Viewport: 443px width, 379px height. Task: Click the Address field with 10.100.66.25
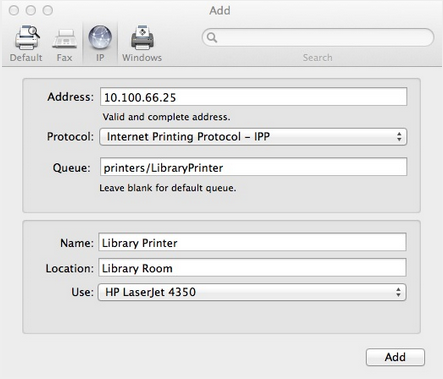[x=253, y=97]
